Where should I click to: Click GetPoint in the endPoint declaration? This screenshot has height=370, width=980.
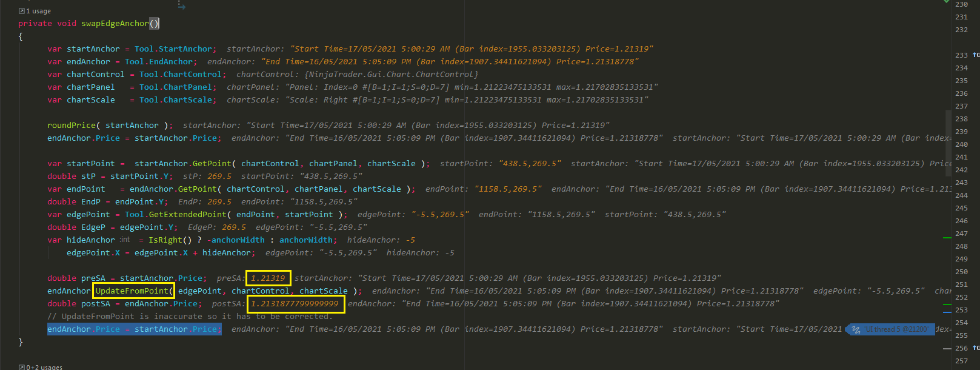(x=198, y=189)
